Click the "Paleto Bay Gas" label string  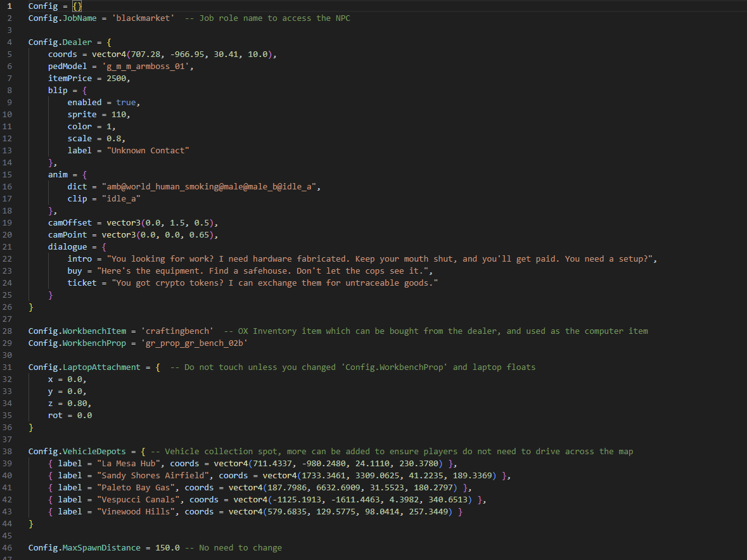(x=136, y=488)
